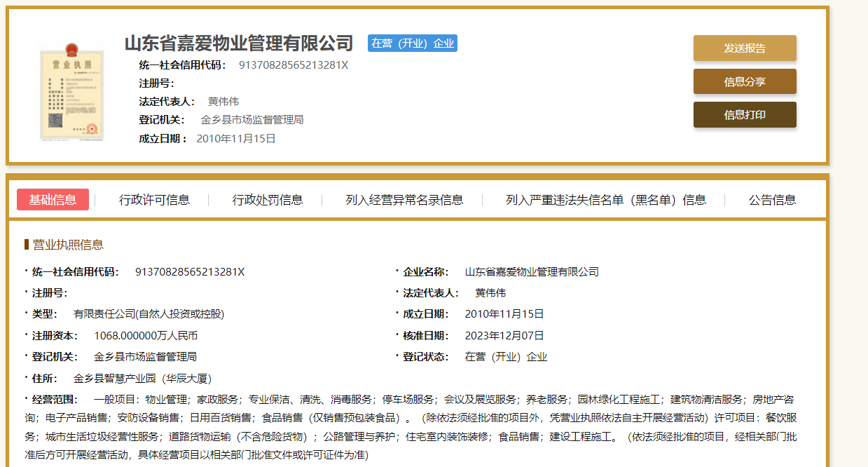Click the blue 在营（开业）企业 status badge
This screenshot has height=467, width=868.
pos(413,43)
